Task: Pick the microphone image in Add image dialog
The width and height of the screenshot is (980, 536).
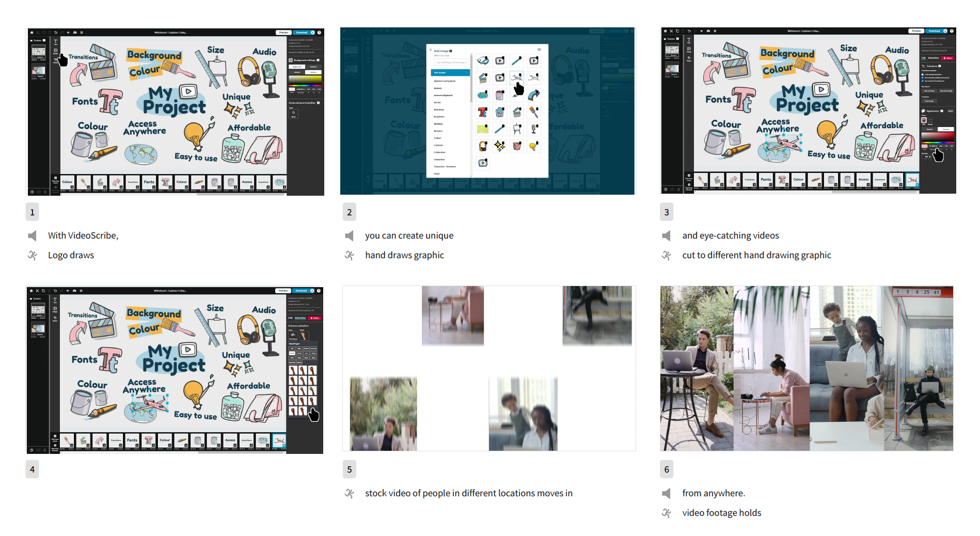Action: click(534, 129)
